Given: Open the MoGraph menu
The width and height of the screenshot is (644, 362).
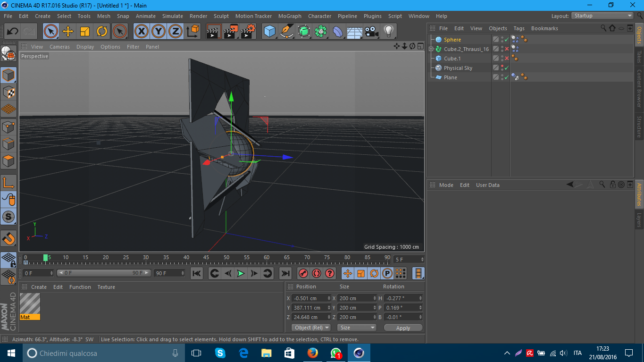Looking at the screenshot, I should [x=290, y=16].
